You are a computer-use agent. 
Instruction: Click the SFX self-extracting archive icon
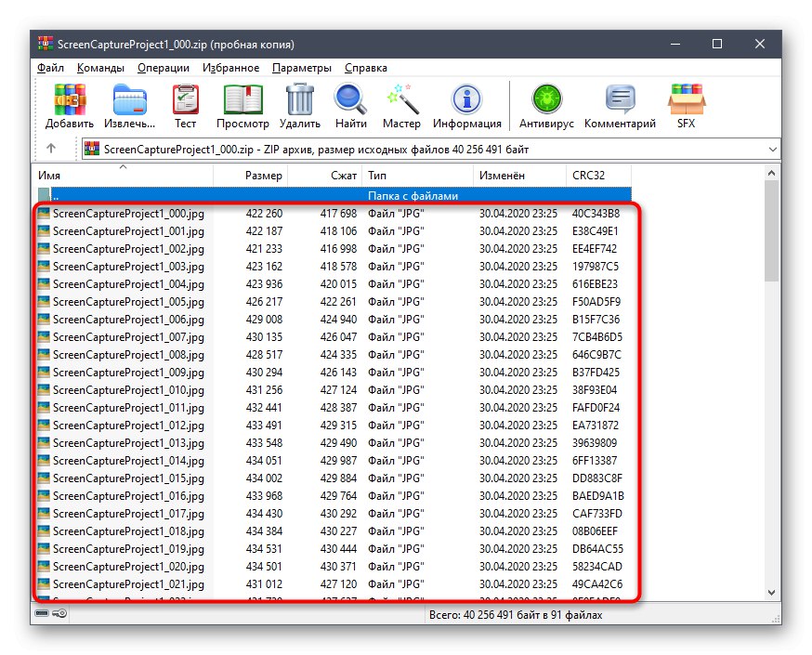tap(687, 98)
